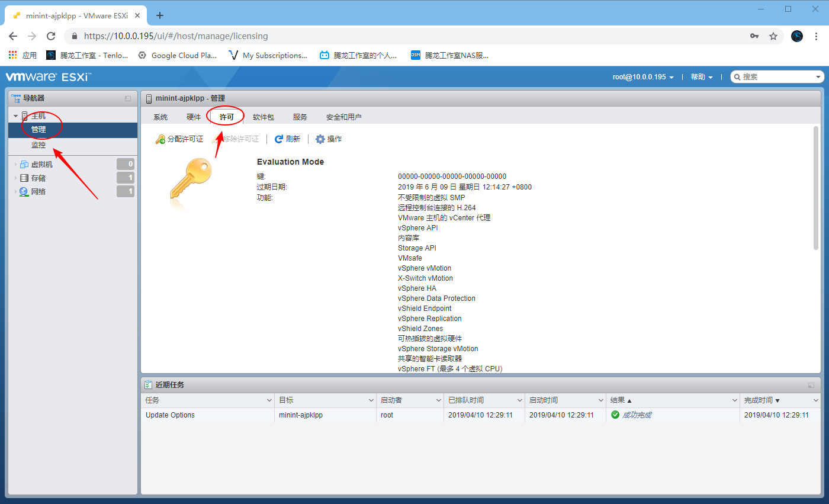This screenshot has height=504, width=829.
Task: Click the search magnifier icon
Action: pyautogui.click(x=737, y=77)
